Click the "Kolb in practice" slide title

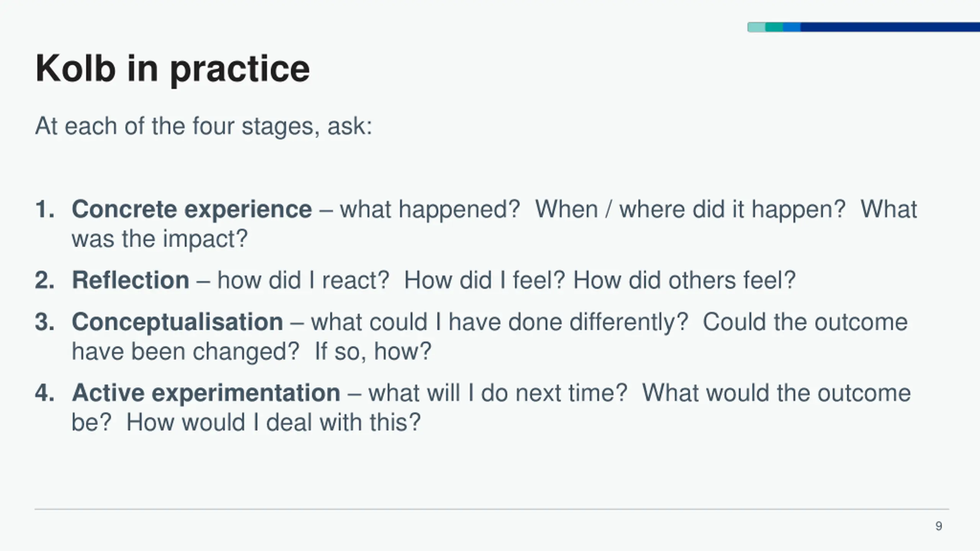coord(173,69)
